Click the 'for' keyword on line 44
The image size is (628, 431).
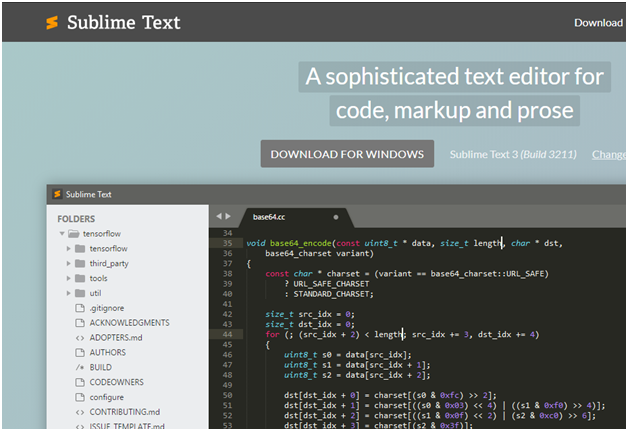point(272,334)
